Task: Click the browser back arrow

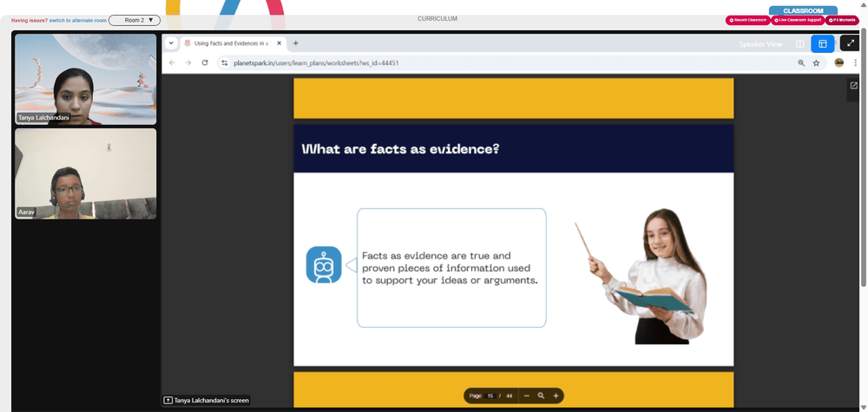Action: [172, 63]
